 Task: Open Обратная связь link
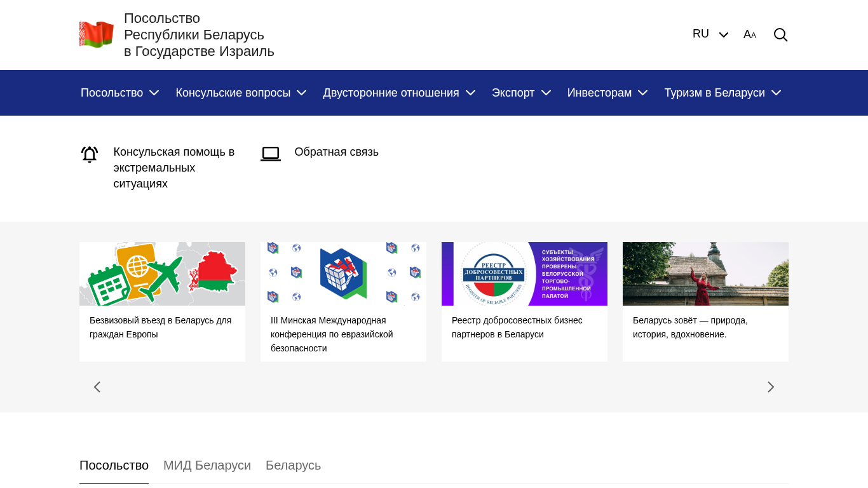coord(336,152)
